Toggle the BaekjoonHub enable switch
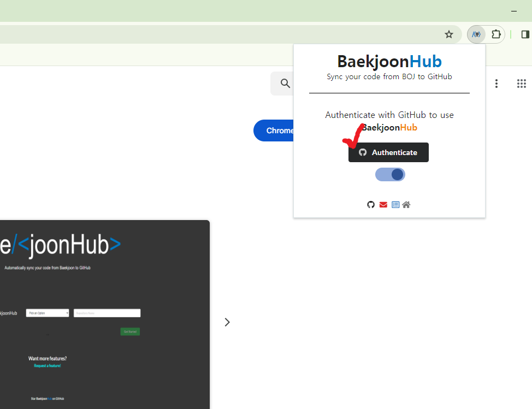This screenshot has width=532, height=409. 390,174
